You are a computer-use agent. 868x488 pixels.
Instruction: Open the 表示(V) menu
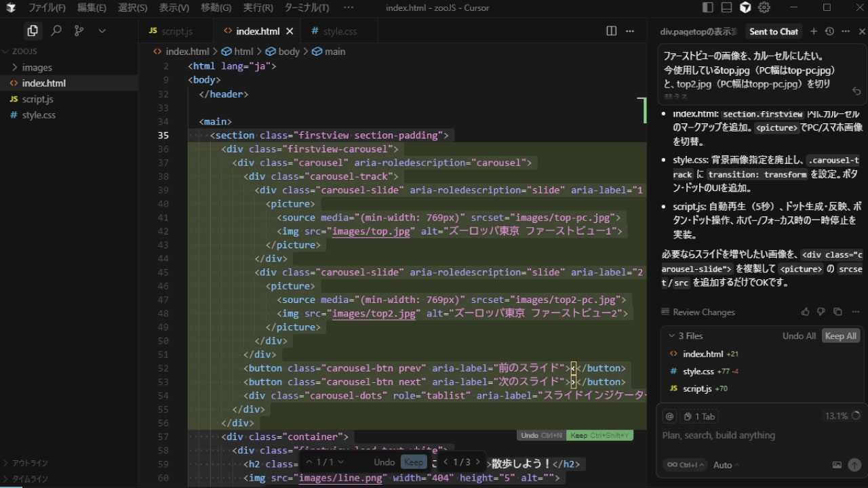pyautogui.click(x=174, y=7)
